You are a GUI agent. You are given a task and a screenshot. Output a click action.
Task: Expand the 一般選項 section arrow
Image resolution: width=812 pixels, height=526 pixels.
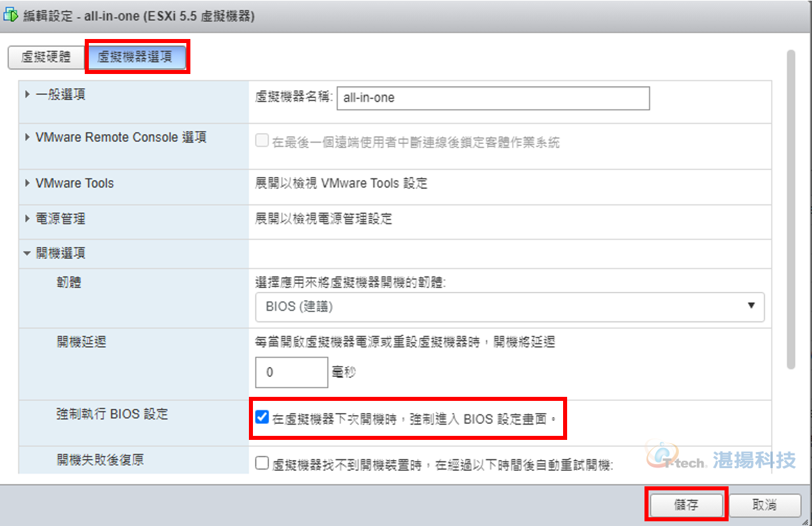[28, 95]
